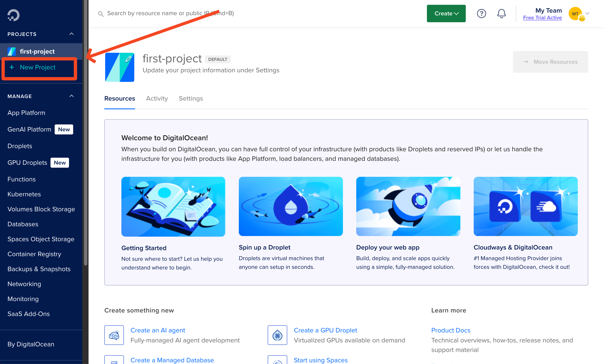604x364 pixels.
Task: Expand the team account menu chevron
Action: (588, 14)
